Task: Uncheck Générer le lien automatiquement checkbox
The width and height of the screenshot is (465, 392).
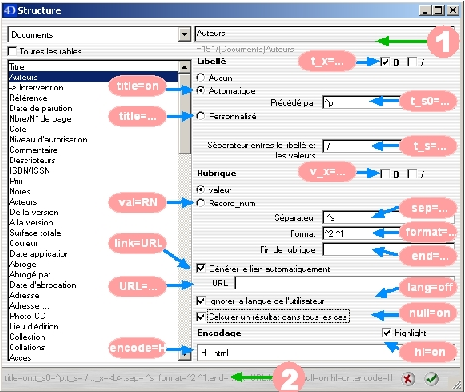Action: pyautogui.click(x=201, y=268)
